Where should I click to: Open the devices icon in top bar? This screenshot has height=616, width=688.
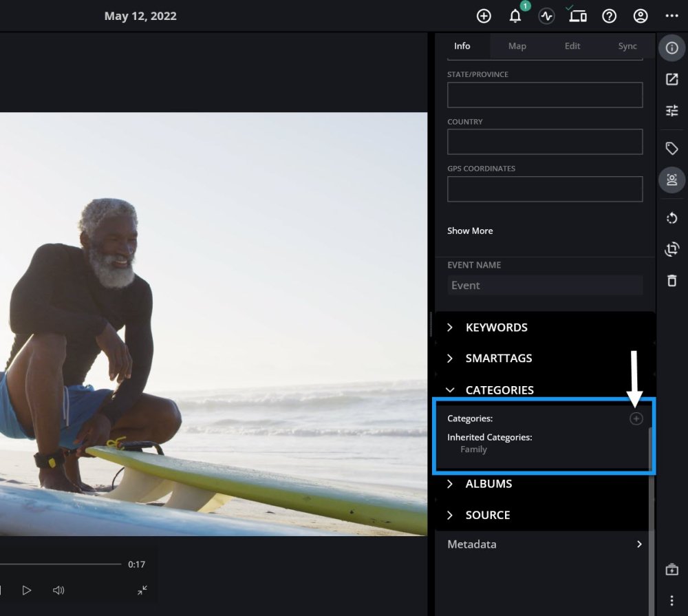click(577, 16)
